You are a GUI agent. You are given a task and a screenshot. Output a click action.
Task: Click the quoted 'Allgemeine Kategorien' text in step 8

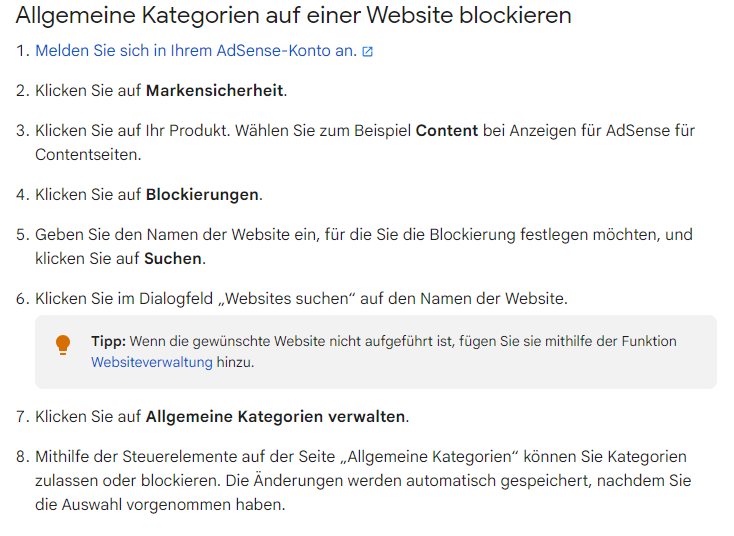(436, 456)
